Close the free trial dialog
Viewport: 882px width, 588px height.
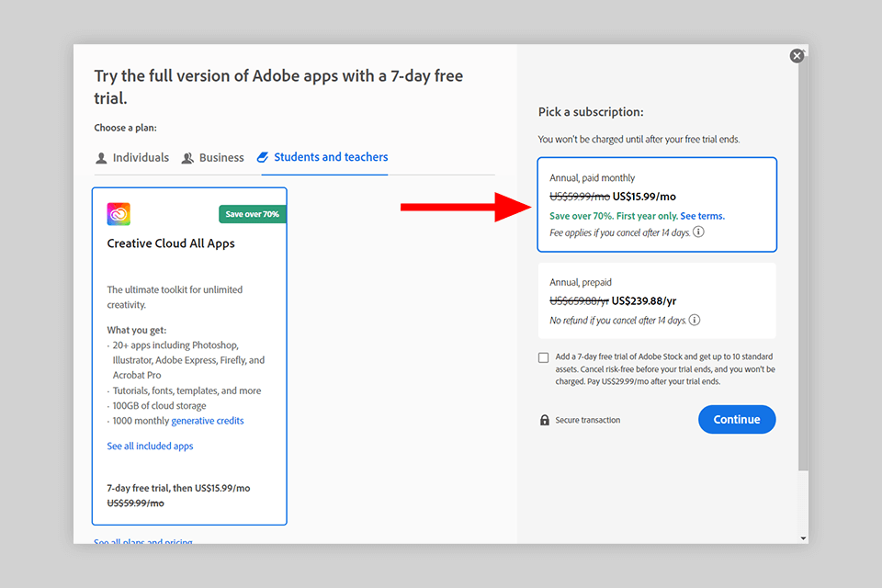(x=797, y=55)
